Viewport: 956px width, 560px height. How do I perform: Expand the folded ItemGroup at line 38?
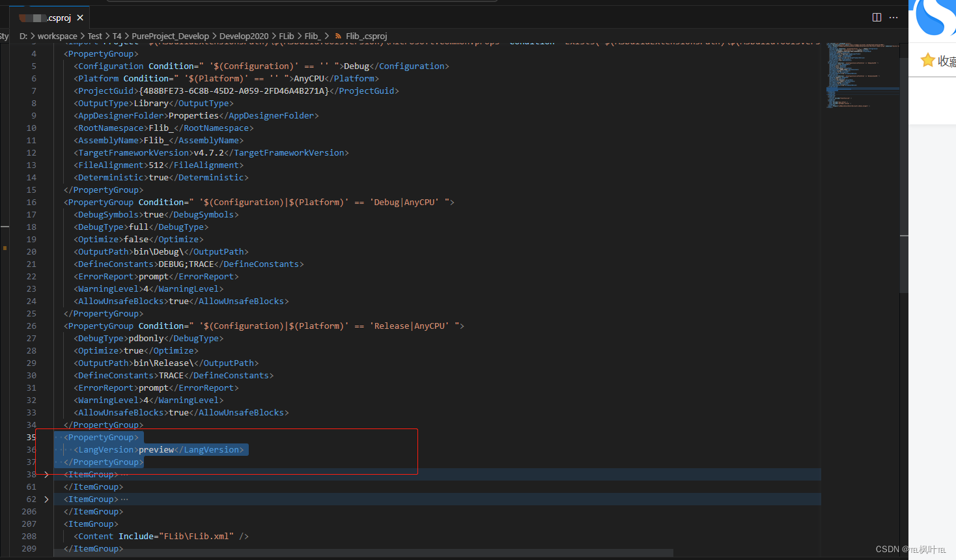click(45, 474)
